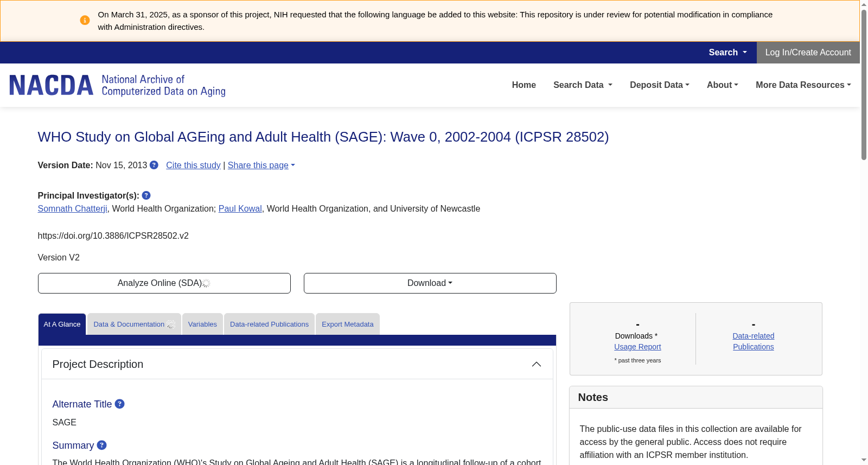Open More Data Resources dropdown
The width and height of the screenshot is (868, 465).
point(803,85)
